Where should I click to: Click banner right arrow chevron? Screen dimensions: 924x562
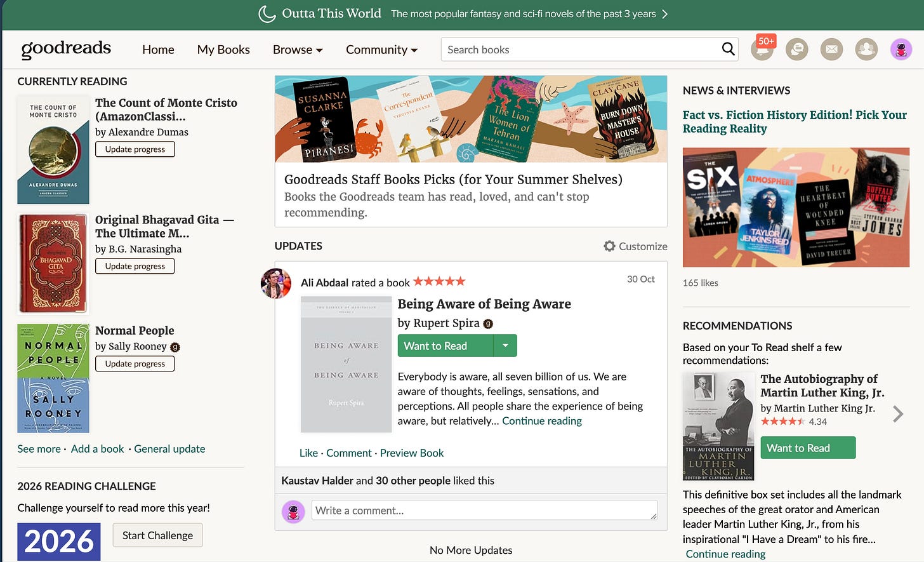point(664,14)
